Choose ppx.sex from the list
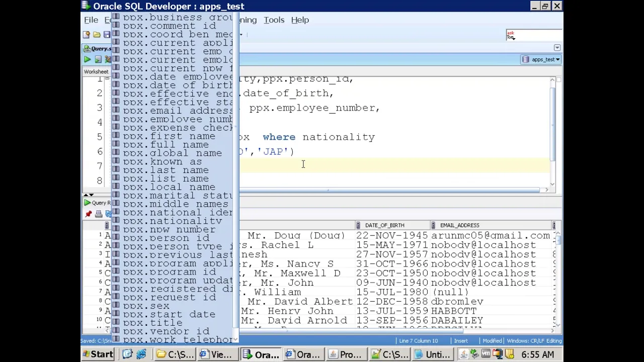Image resolution: width=644 pixels, height=362 pixels. pos(173,306)
